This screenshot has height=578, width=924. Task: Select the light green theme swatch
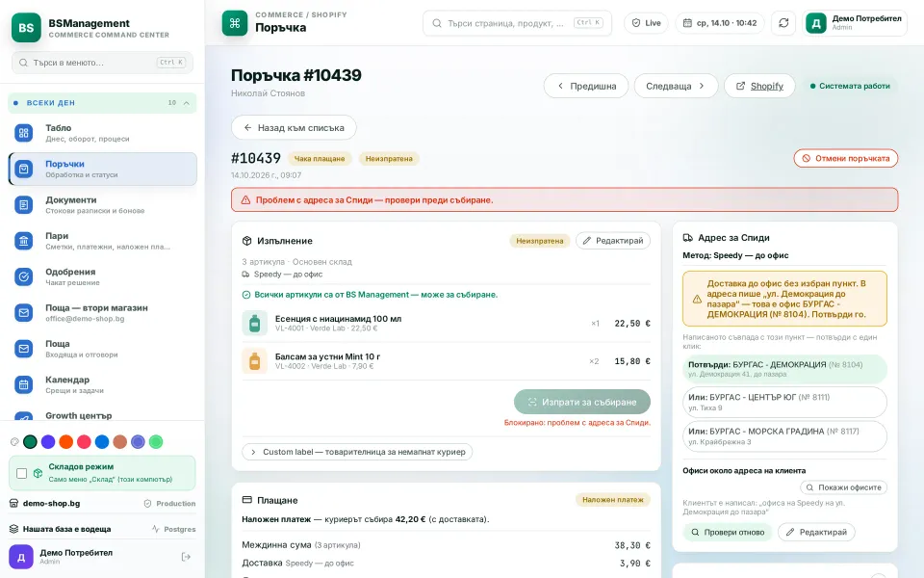click(156, 442)
